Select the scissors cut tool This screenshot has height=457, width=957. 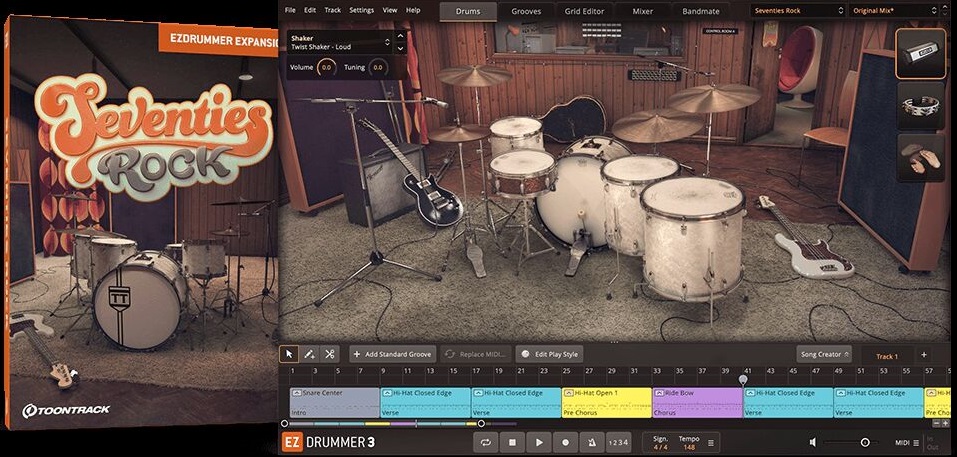(329, 354)
